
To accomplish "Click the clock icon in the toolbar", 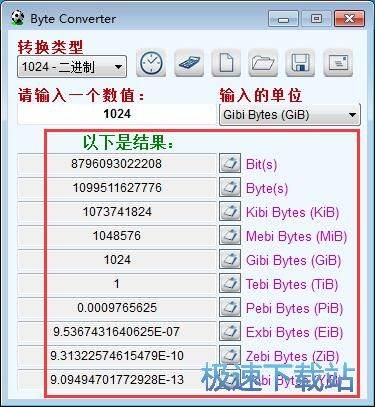I will click(x=151, y=63).
